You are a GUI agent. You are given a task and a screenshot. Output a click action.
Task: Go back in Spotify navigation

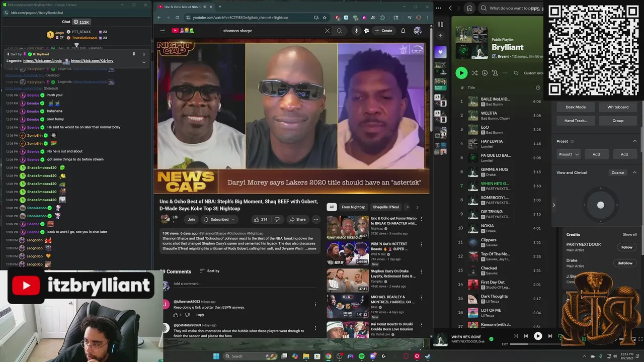[450, 8]
